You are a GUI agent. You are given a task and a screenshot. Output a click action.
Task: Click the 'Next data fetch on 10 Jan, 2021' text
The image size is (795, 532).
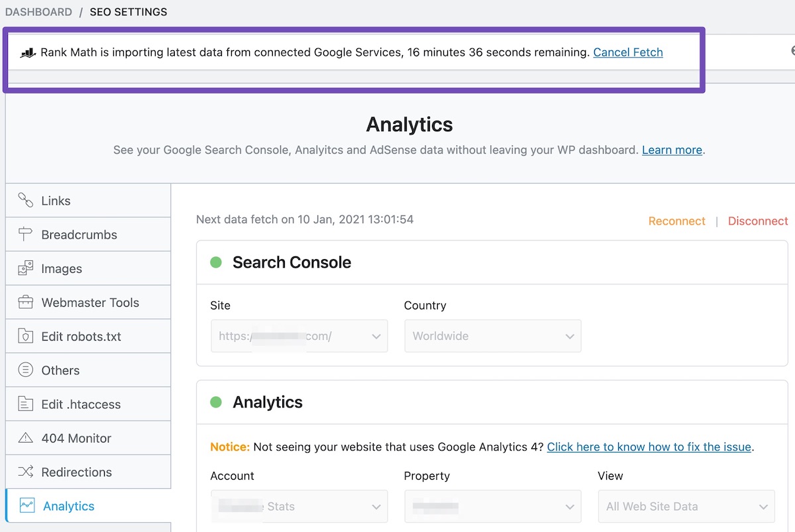(x=305, y=219)
